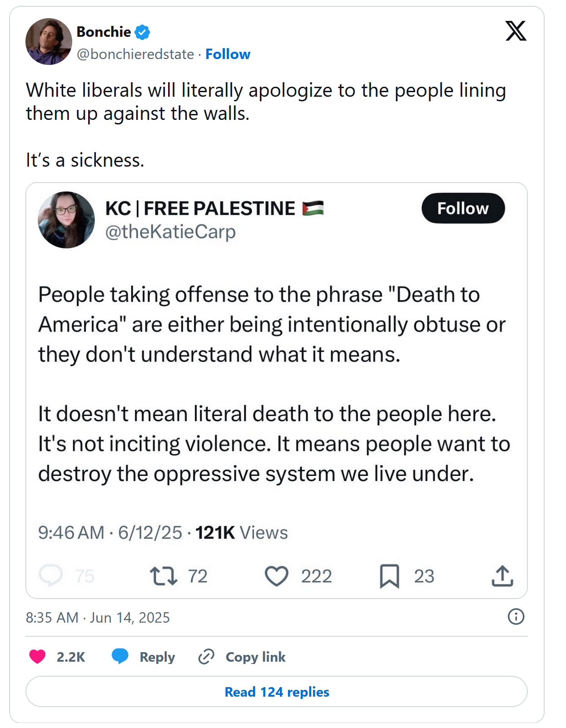This screenshot has height=728, width=566.
Task: Click the heart icon showing 222
Action: click(x=276, y=576)
